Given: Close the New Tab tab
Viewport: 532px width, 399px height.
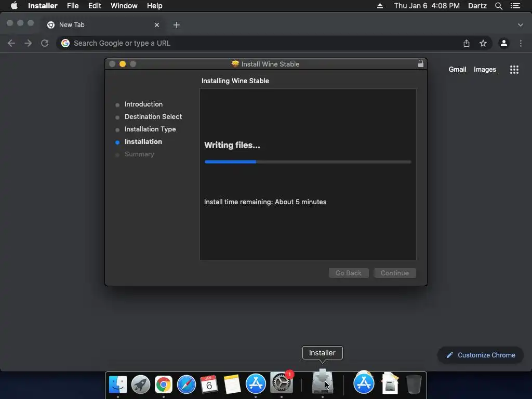Looking at the screenshot, I should [157, 25].
